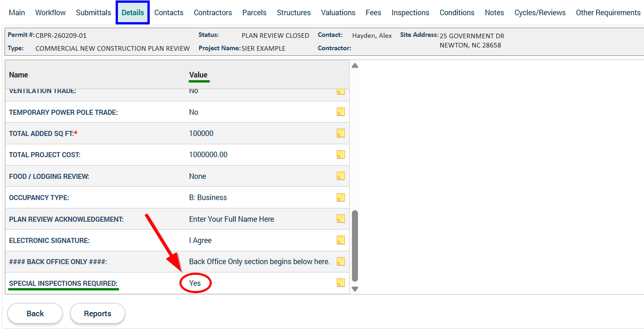Open note icon for Temporary Power Pole Trade
This screenshot has width=644, height=331.
pos(341,112)
